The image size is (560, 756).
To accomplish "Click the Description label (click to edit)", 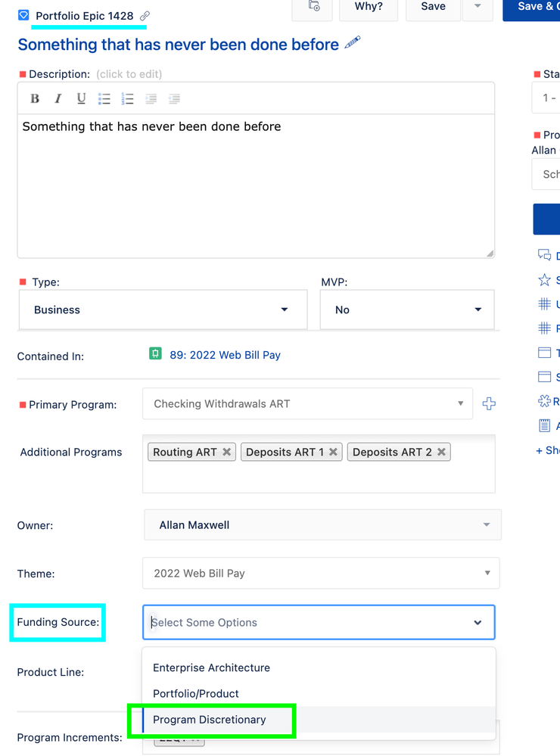I will point(95,73).
